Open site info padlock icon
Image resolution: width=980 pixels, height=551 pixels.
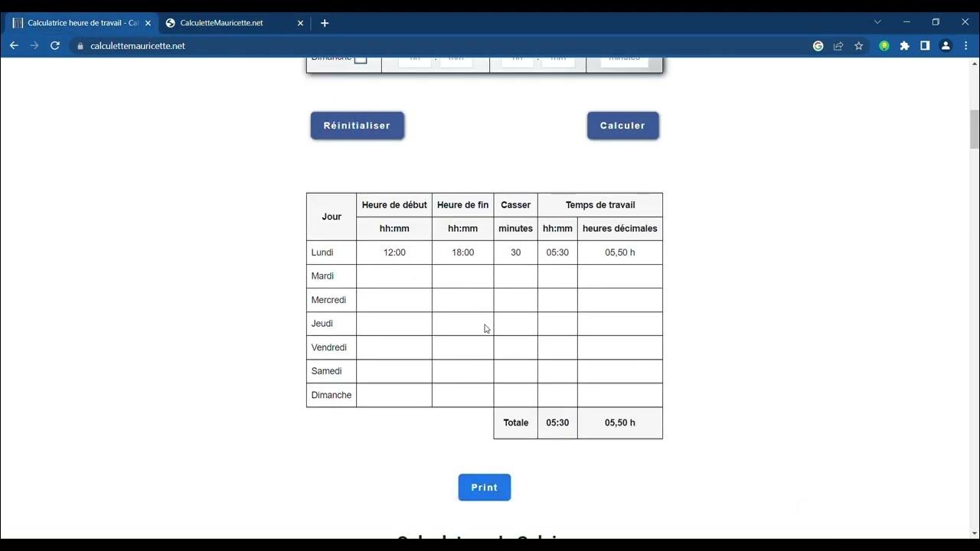point(80,46)
